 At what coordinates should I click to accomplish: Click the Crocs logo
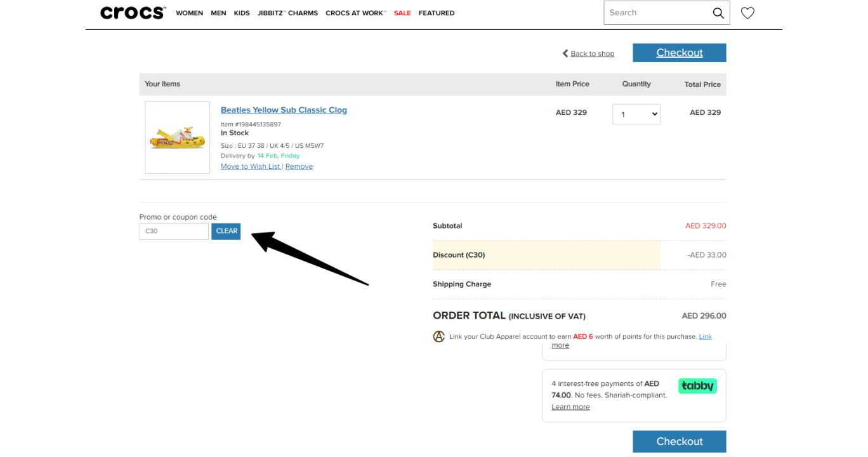133,13
